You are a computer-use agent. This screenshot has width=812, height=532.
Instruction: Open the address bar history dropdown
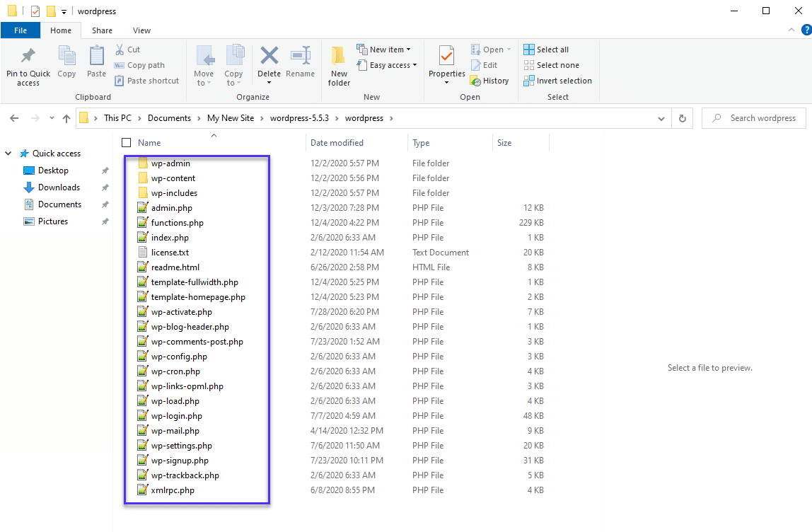click(x=660, y=117)
